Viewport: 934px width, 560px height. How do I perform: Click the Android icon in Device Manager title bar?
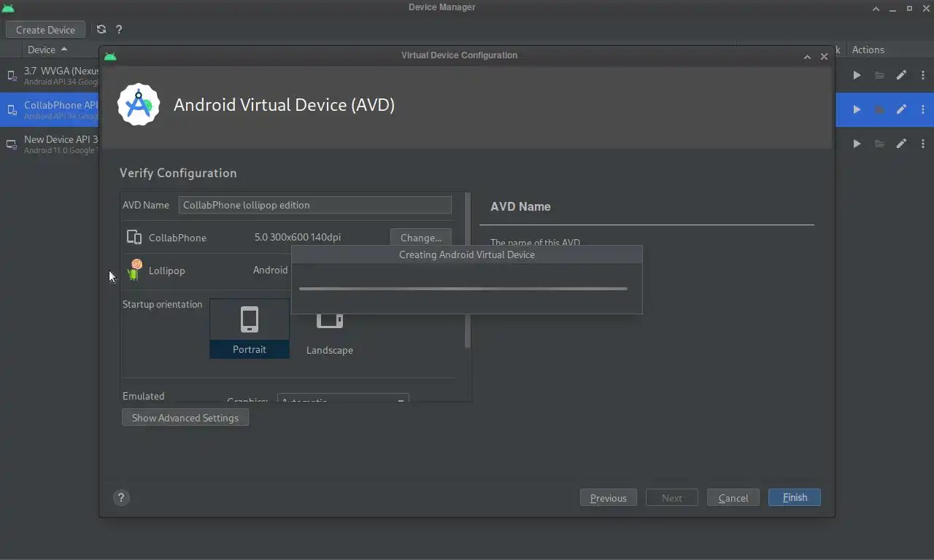9,9
